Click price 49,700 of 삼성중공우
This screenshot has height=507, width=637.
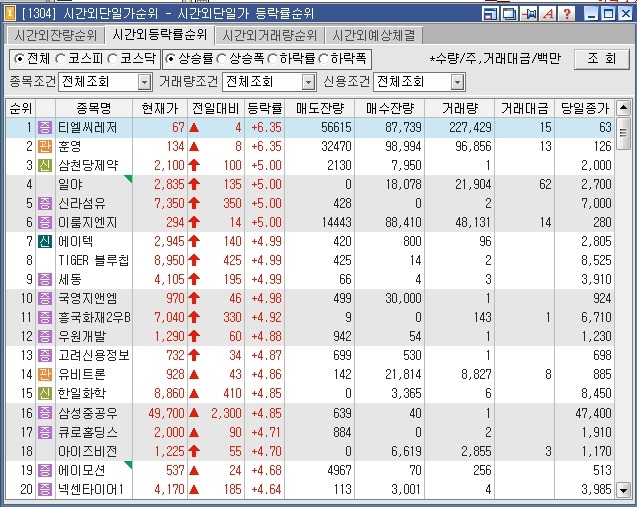click(x=167, y=413)
